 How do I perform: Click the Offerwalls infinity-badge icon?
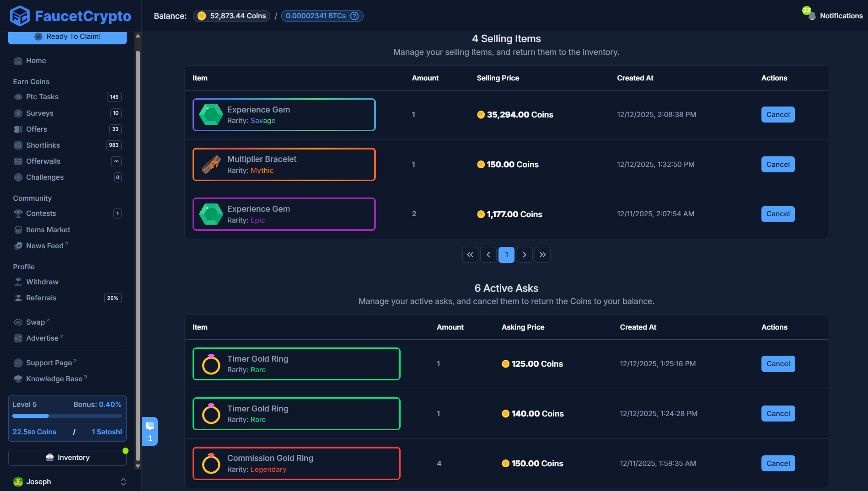[x=18, y=161]
